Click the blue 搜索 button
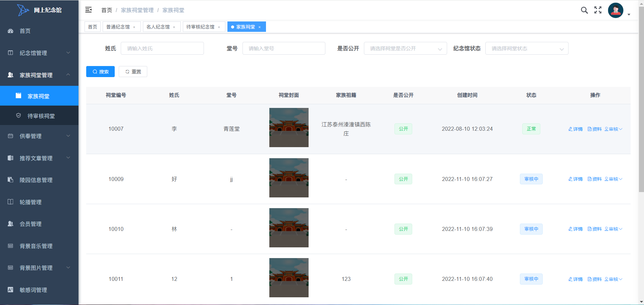This screenshot has height=305, width=644. tap(100, 72)
